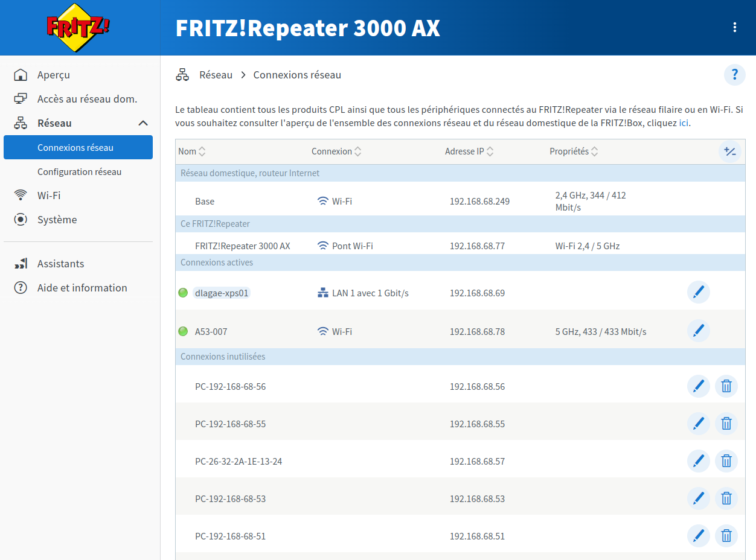
Task: Click the 'Pont Wi-Fi' connection text
Action: 353,246
